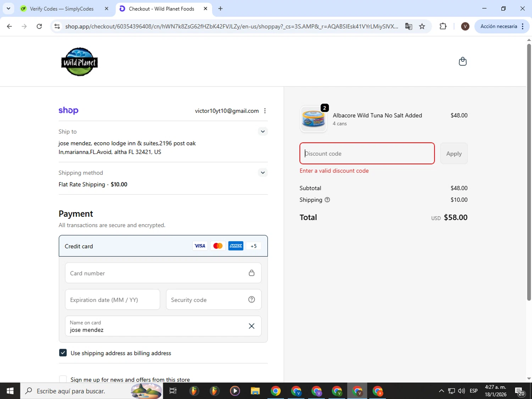Image resolution: width=532 pixels, height=399 pixels.
Task: Open the shopping bag cart icon
Action: coord(462,61)
